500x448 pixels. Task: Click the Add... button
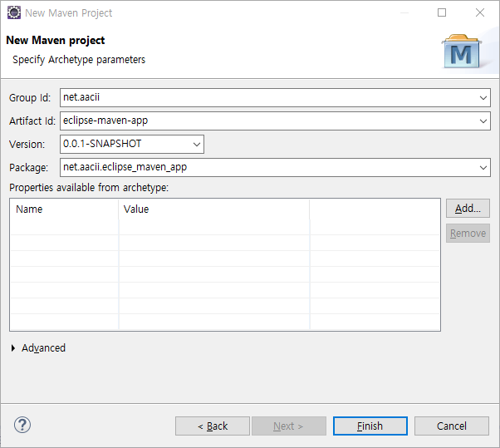(x=468, y=209)
